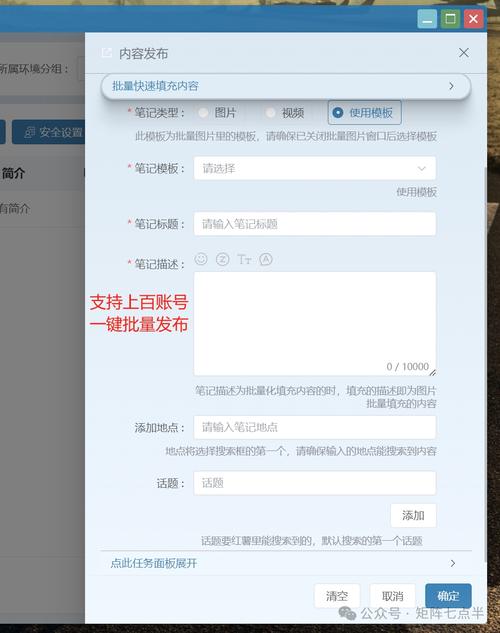
Task: Select the 图片 note type radio
Action: point(203,113)
